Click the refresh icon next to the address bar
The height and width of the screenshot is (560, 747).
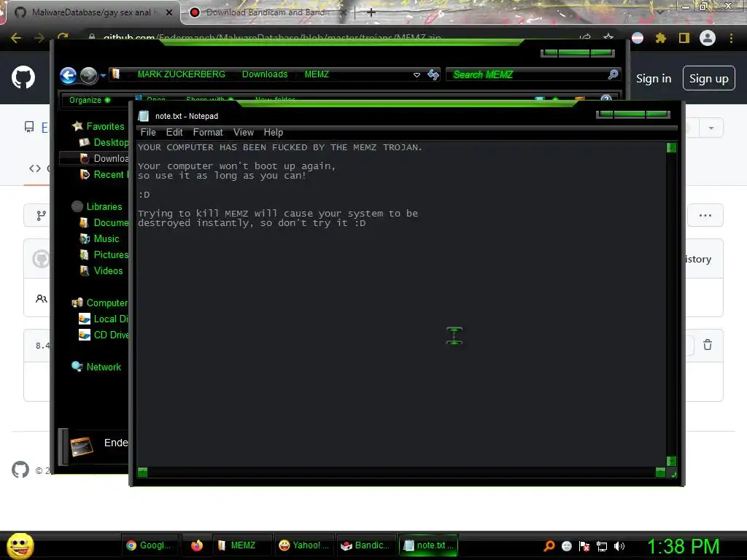(x=433, y=74)
